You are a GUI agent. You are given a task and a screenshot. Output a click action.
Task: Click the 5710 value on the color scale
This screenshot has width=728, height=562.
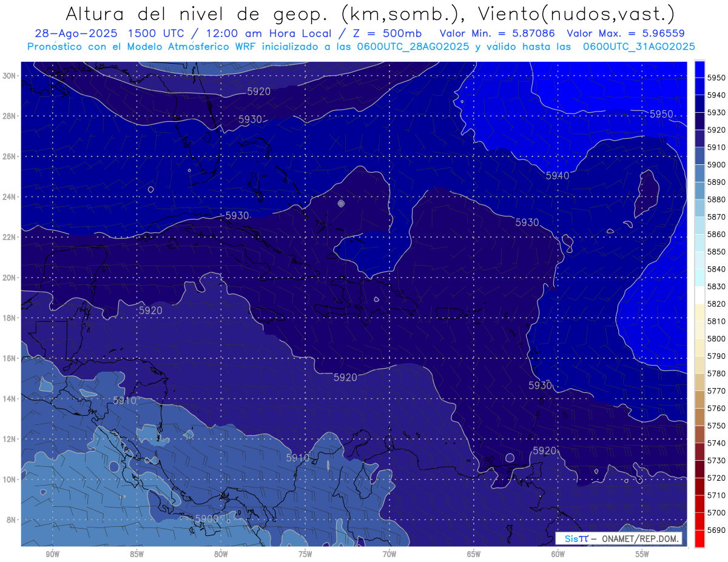(x=716, y=495)
